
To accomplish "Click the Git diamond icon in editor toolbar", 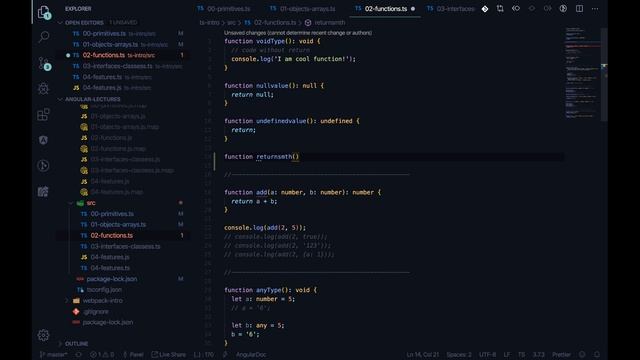I will (x=484, y=9).
